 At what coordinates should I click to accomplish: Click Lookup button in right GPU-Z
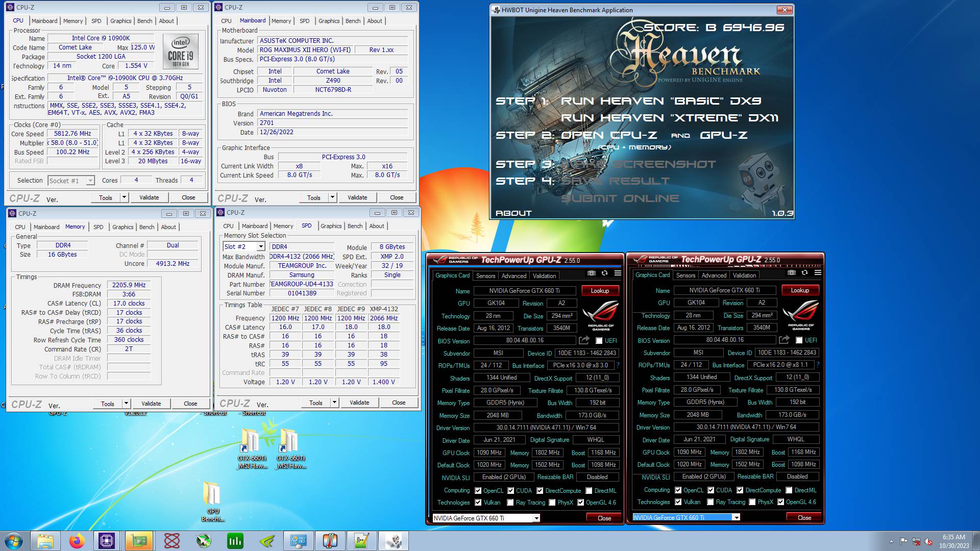(x=800, y=290)
